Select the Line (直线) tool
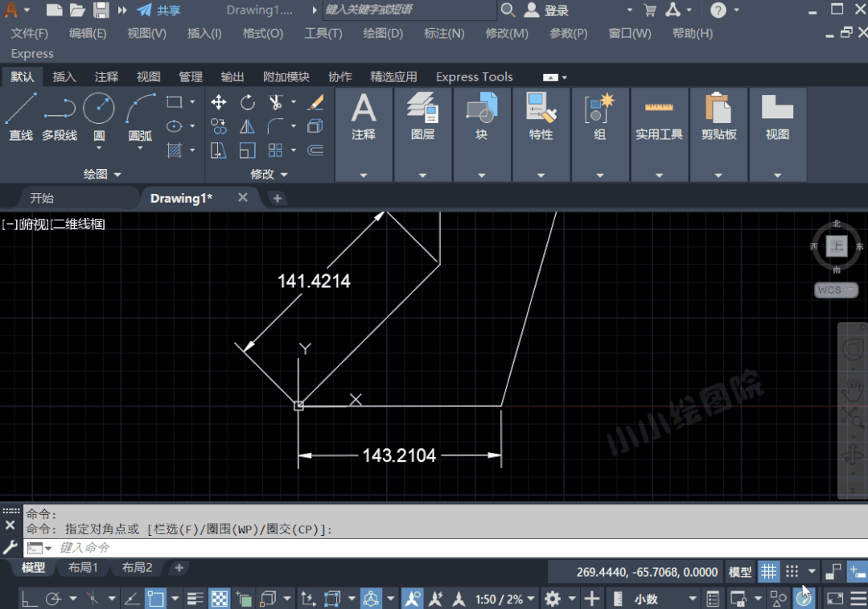Viewport: 868px width, 609px height. tap(21, 117)
